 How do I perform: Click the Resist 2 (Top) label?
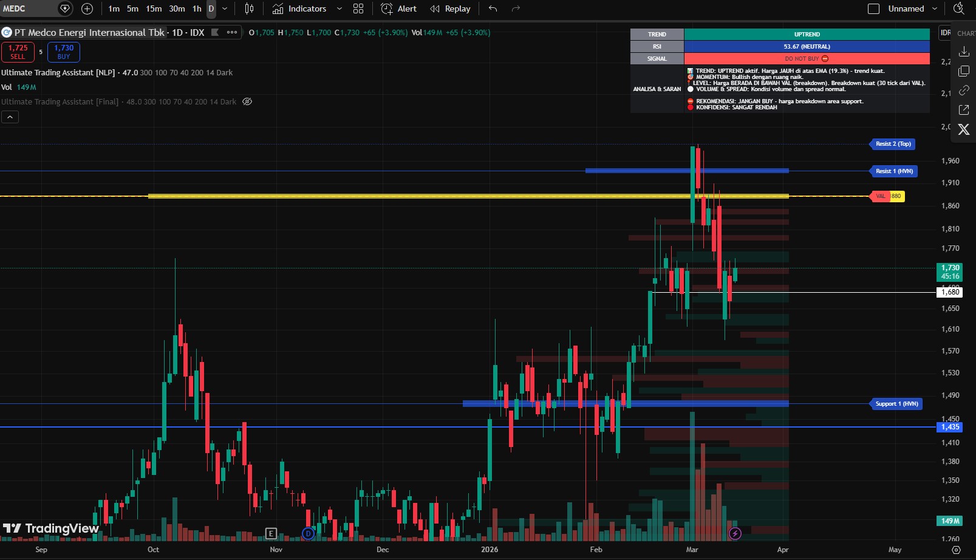[893, 144]
